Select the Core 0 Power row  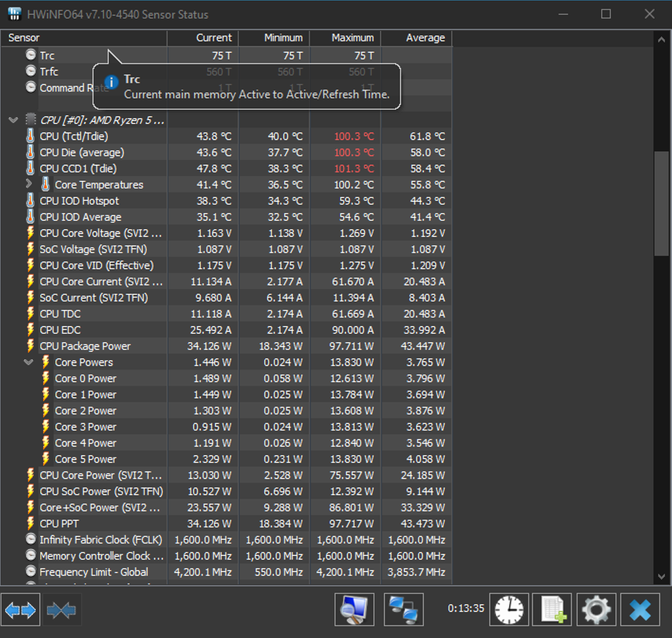[226, 378]
